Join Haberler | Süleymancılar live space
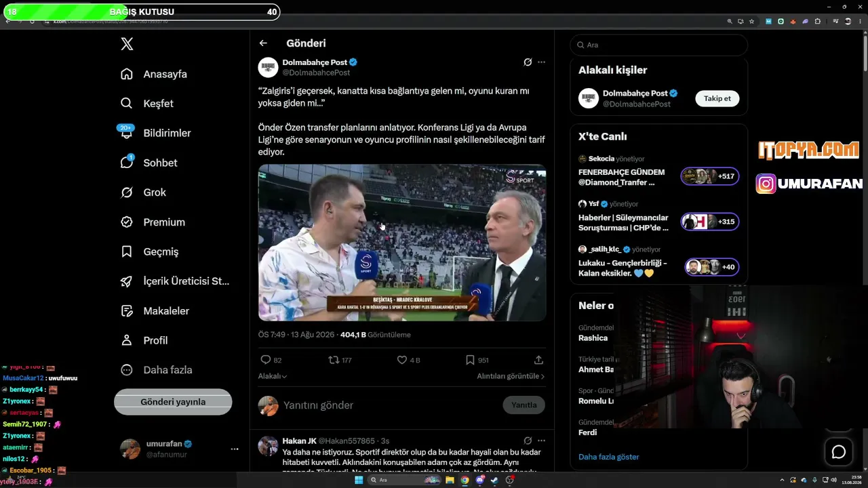 click(x=709, y=222)
